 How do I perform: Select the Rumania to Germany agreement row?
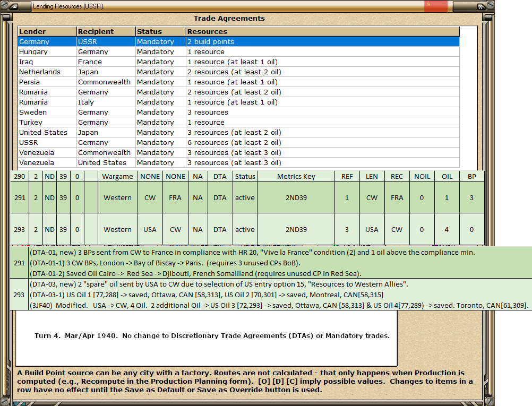[x=238, y=92]
